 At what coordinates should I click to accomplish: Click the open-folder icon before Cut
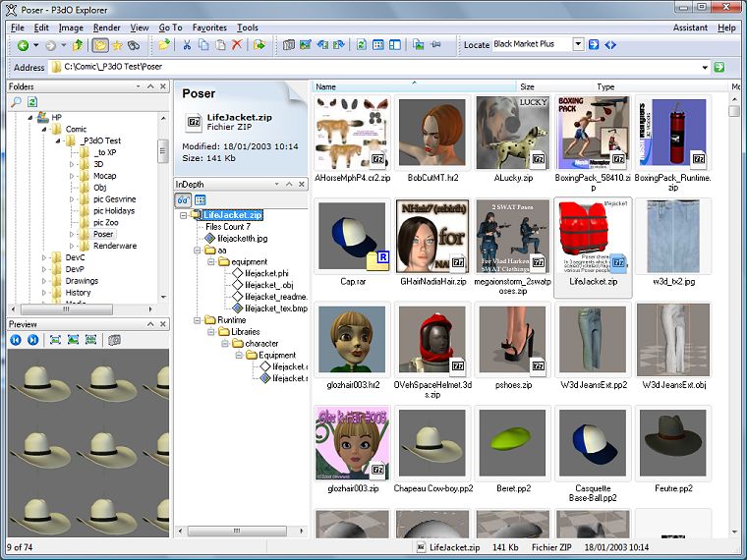coord(164,45)
